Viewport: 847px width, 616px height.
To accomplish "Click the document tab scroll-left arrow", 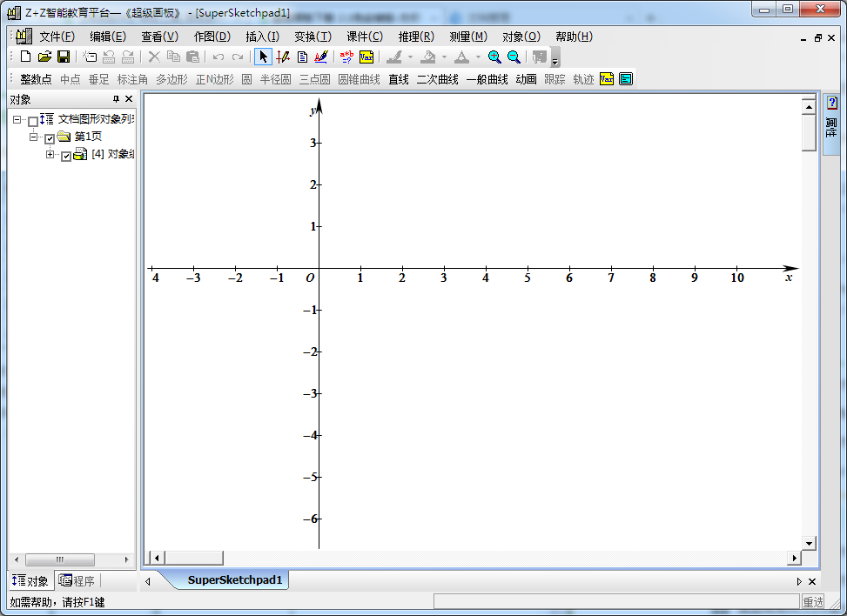I will coord(148,581).
